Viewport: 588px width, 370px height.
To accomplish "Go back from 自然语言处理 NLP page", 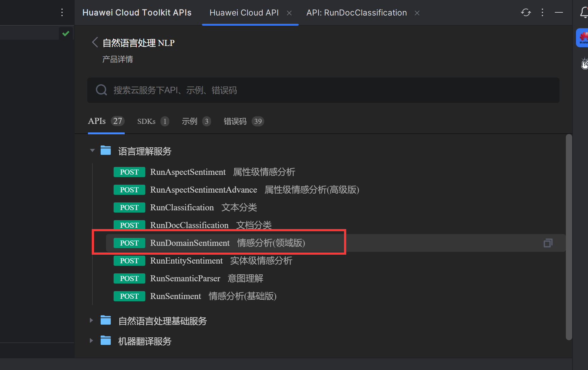I will coord(95,42).
